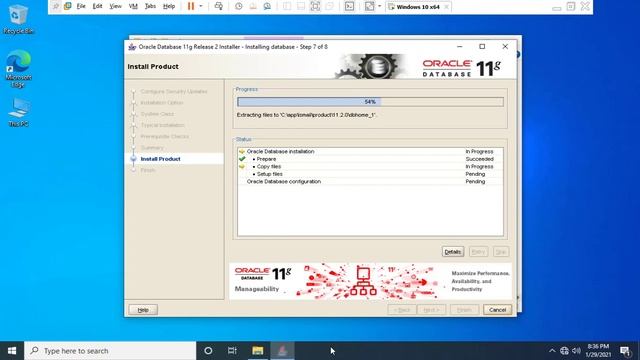Click the network globe tray icon
This screenshot has height=360, width=640.
(x=564, y=351)
